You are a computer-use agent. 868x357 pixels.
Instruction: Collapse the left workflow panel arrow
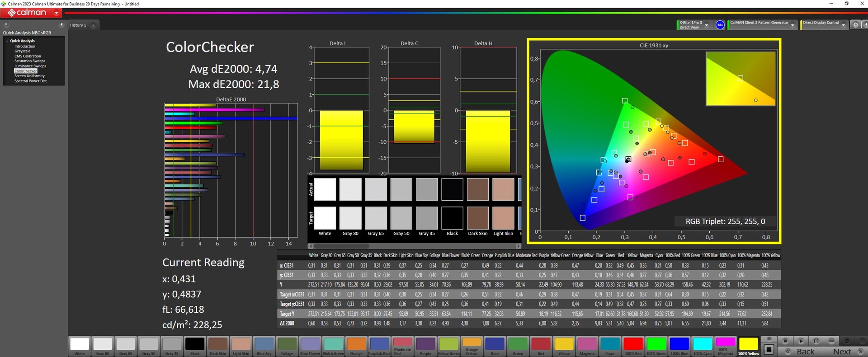[x=61, y=25]
